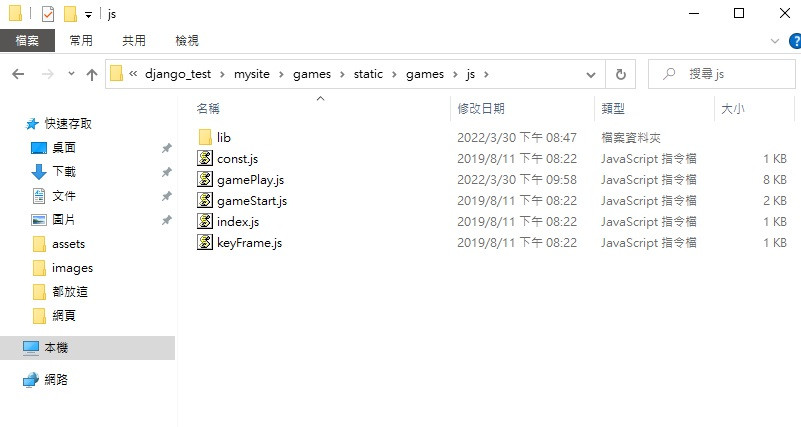Switch to the 檢視 (View) tab

pyautogui.click(x=187, y=41)
